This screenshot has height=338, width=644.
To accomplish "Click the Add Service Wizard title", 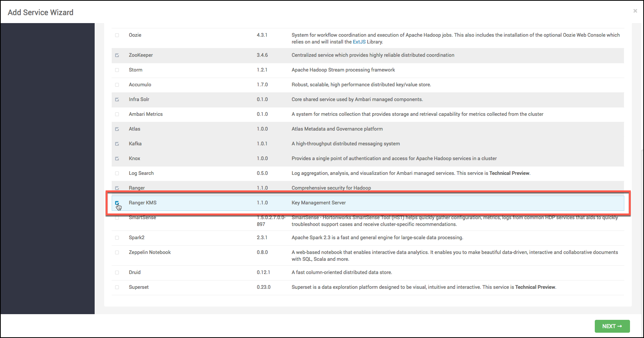I will (x=41, y=12).
